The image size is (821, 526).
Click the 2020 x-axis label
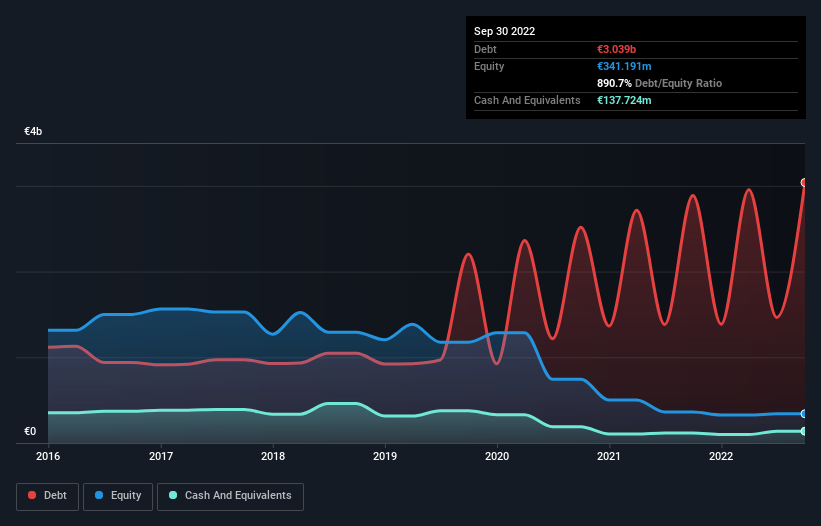point(497,456)
